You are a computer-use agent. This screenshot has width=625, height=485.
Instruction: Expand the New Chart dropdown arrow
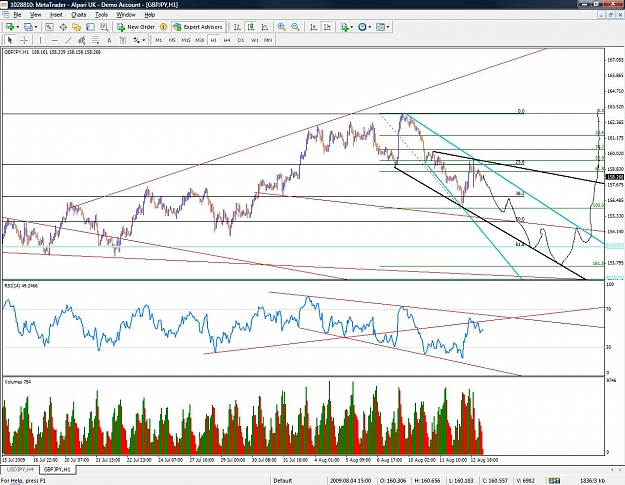coord(18,27)
